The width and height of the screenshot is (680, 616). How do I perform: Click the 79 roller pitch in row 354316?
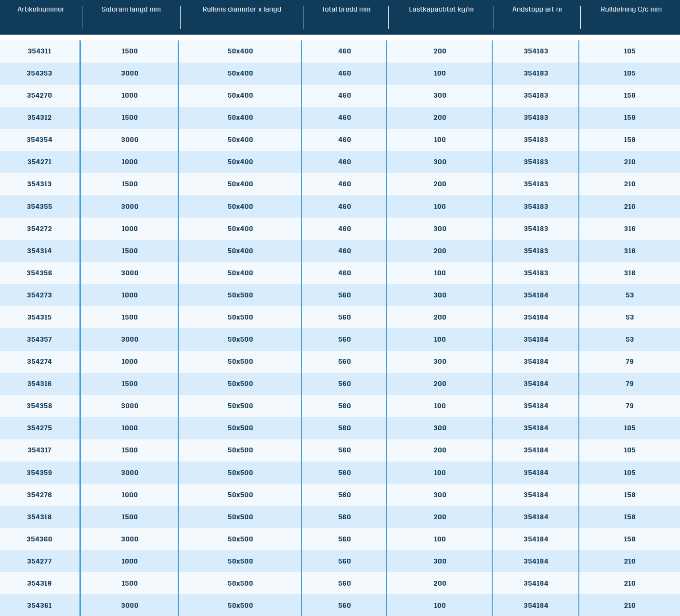[x=630, y=384]
